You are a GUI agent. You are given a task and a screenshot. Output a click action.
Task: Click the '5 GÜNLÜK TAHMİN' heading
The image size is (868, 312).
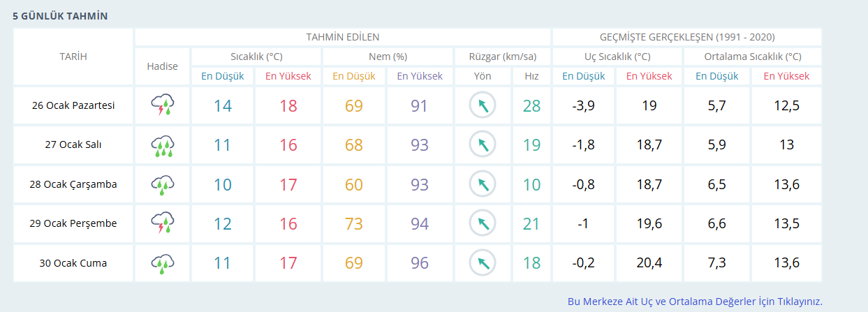[x=60, y=16]
